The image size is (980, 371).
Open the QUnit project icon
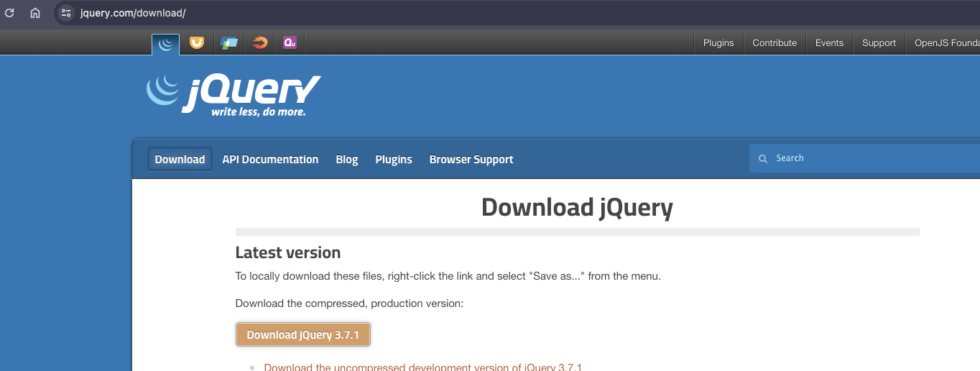click(x=290, y=43)
